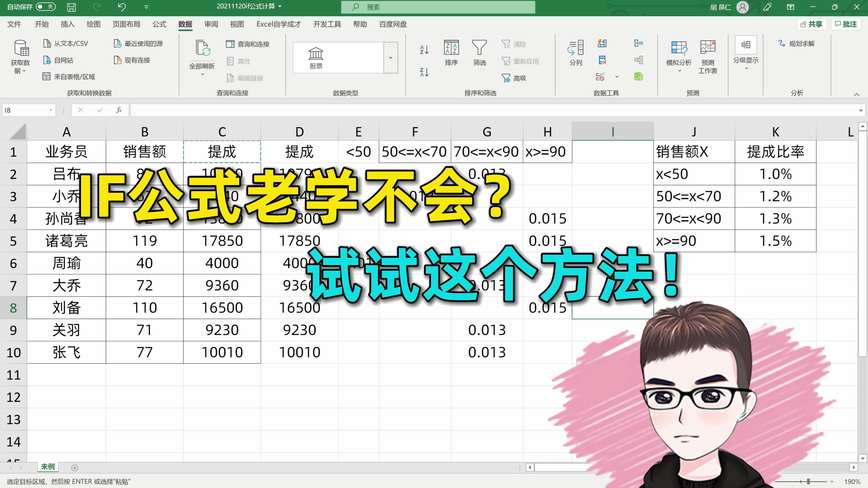Open the Name Box dropdown arrow
The image size is (868, 488).
pyautogui.click(x=51, y=110)
